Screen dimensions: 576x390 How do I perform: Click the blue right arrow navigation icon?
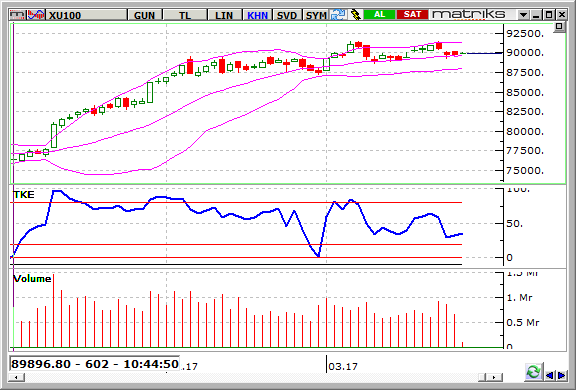pyautogui.click(x=562, y=375)
